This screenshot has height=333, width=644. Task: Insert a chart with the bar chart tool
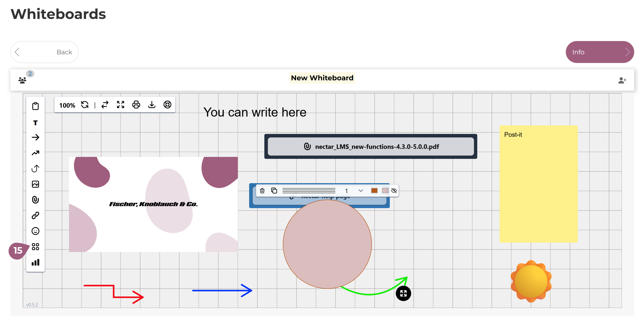click(35, 262)
